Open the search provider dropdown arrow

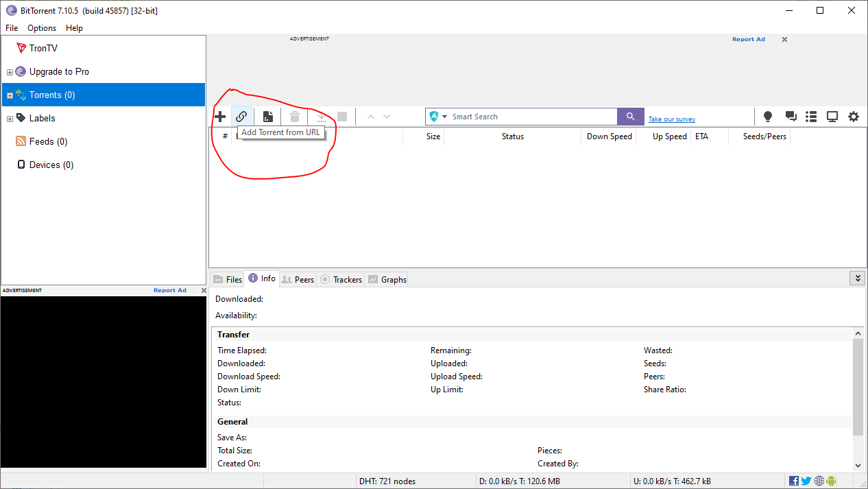pyautogui.click(x=445, y=117)
